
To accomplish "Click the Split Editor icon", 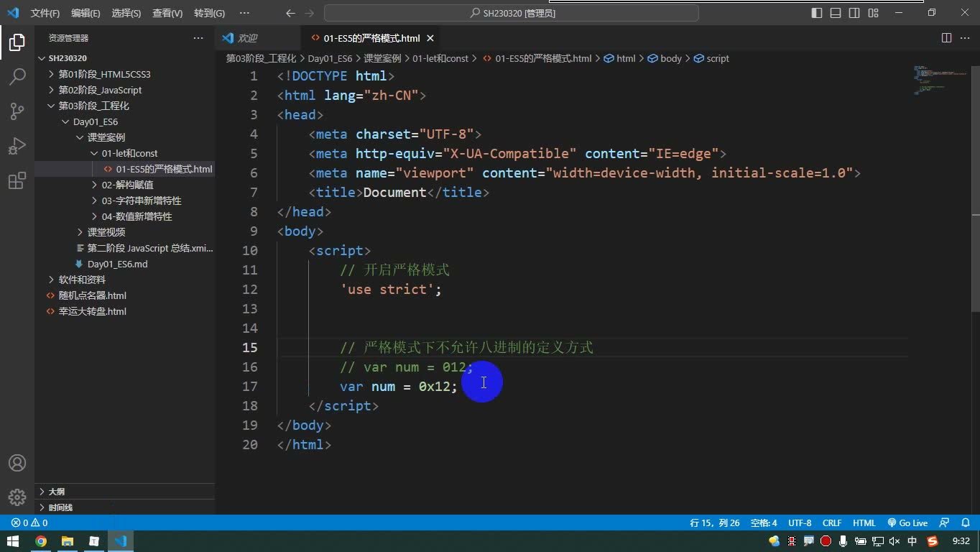I will point(946,38).
